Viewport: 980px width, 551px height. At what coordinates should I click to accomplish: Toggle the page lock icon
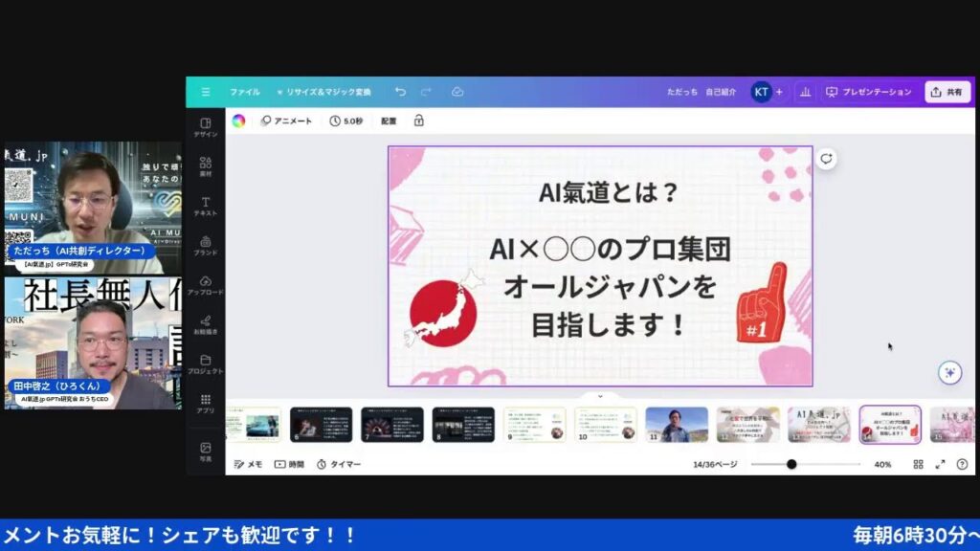tap(418, 121)
